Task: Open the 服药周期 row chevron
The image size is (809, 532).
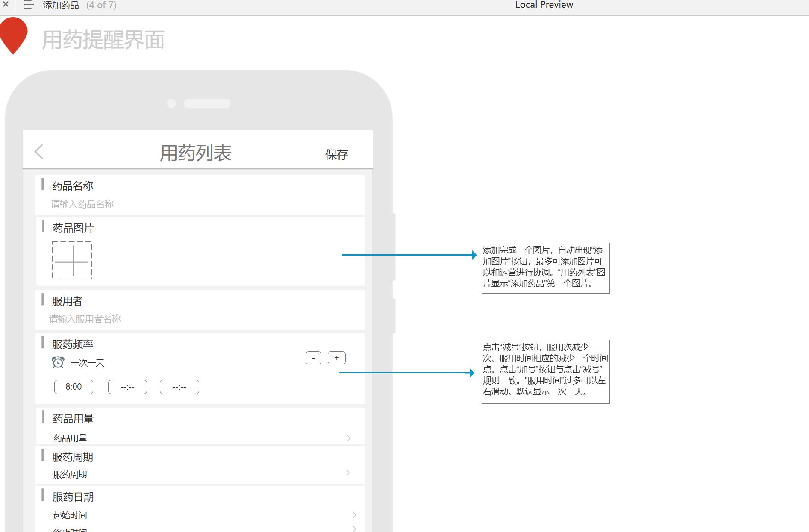Action: coord(348,473)
